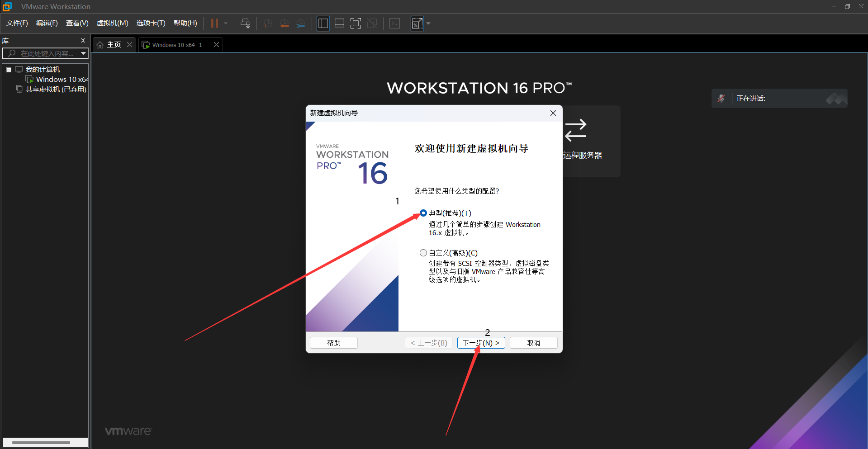868x449 pixels.
Task: Click the description starting 创建带有 SCSI 控制器类型
Action: (489, 271)
